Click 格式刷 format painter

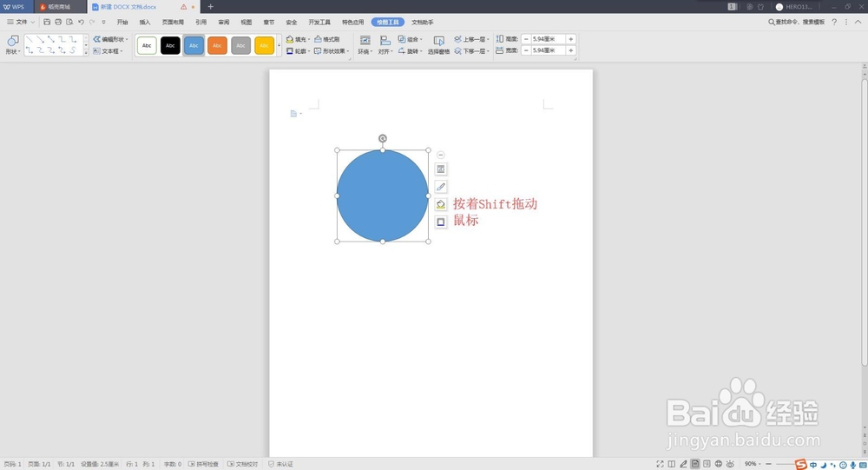(326, 39)
